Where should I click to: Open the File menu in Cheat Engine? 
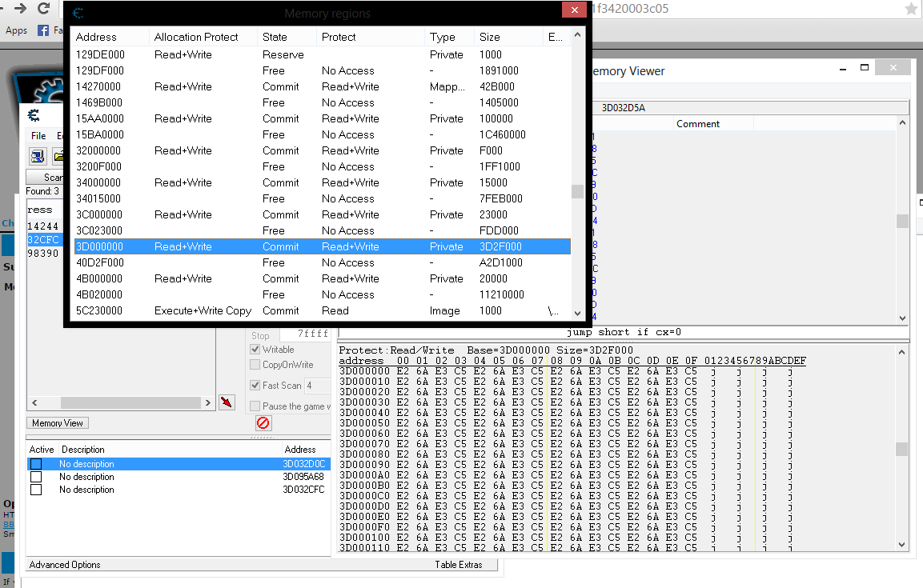coord(38,136)
